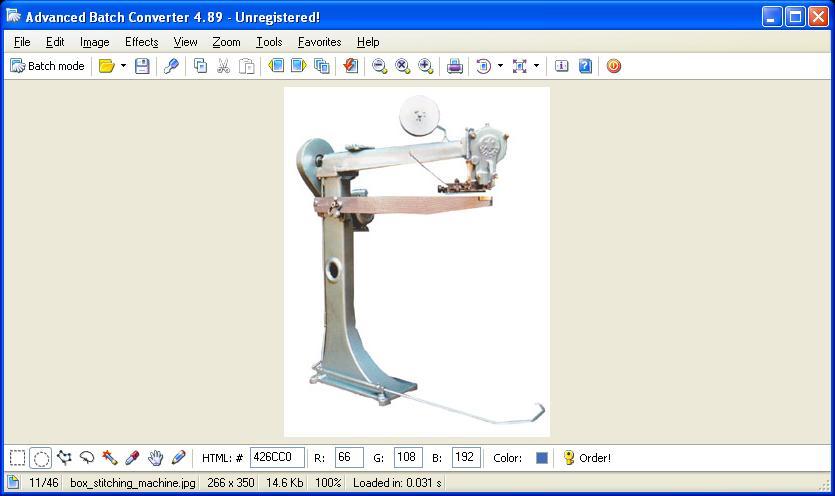Open the Zoom menu
The image size is (835, 496).
226,42
